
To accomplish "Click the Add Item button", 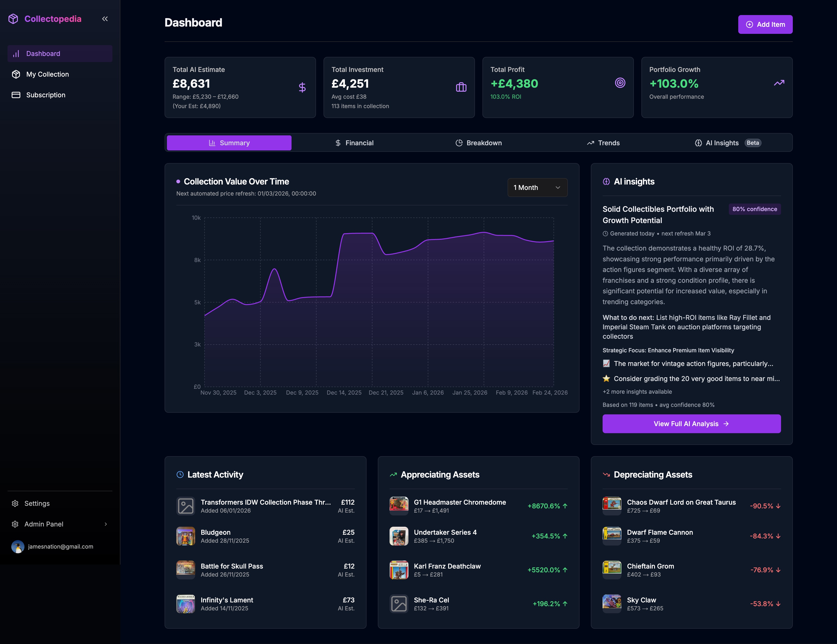I will pos(765,24).
